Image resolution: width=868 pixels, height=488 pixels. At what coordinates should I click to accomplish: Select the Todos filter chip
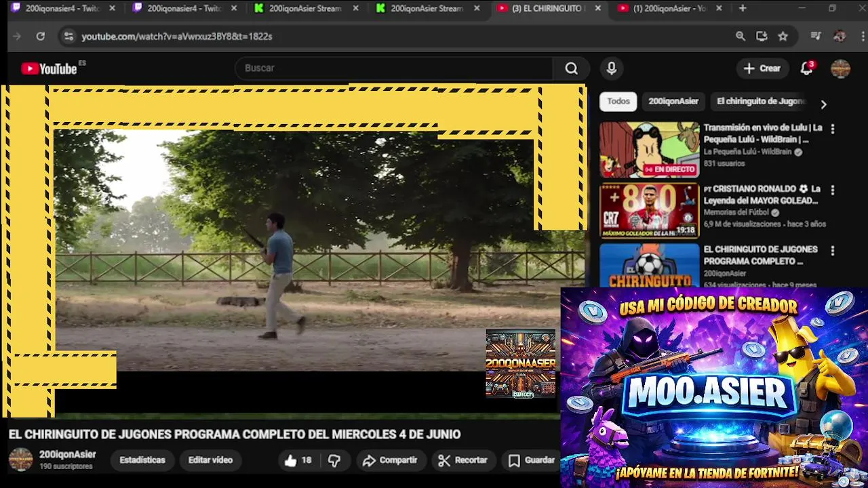coord(618,101)
